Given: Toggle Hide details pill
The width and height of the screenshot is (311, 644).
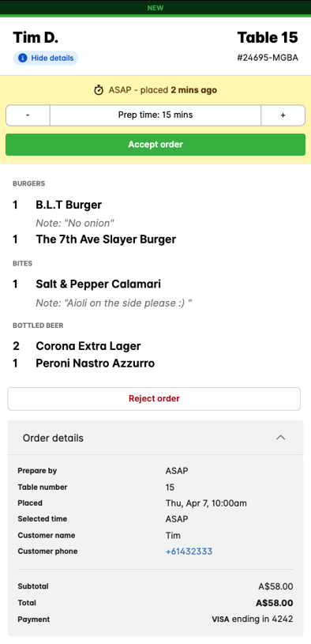Looking at the screenshot, I should [46, 58].
